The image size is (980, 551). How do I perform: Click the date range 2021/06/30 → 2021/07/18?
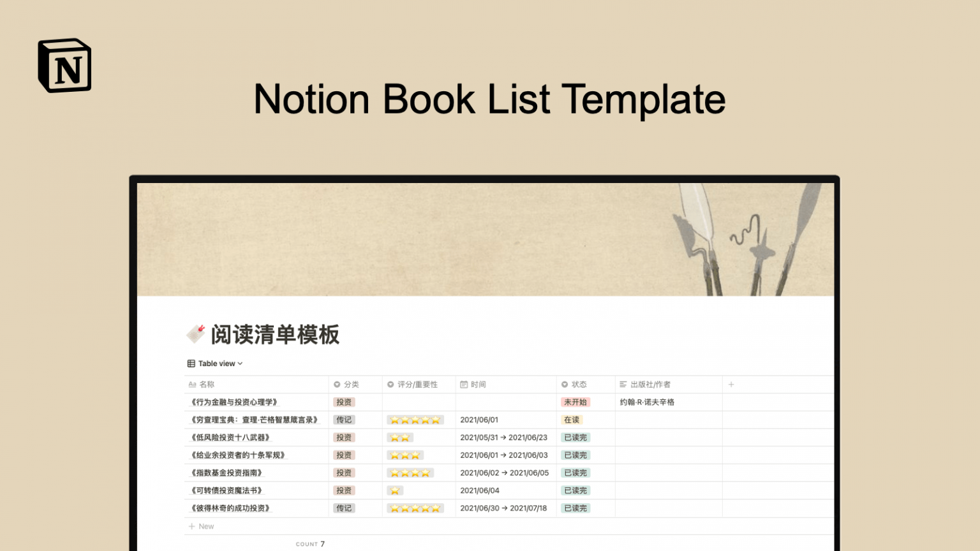click(503, 508)
